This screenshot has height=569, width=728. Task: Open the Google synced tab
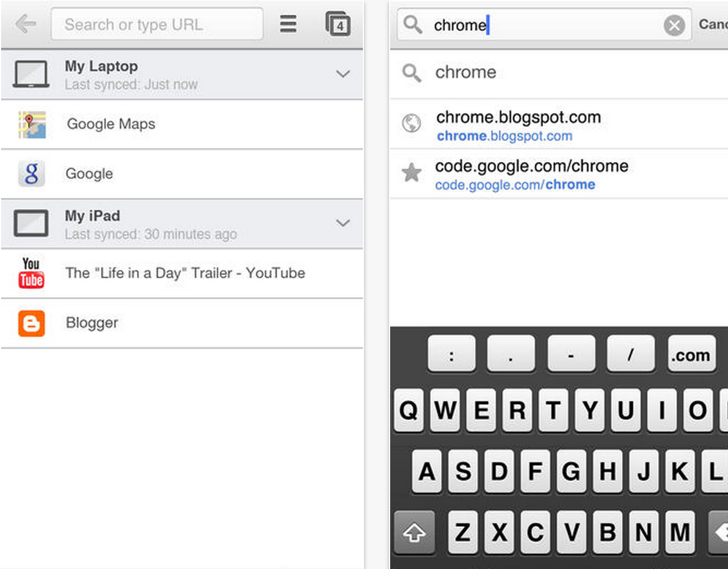pos(182,174)
